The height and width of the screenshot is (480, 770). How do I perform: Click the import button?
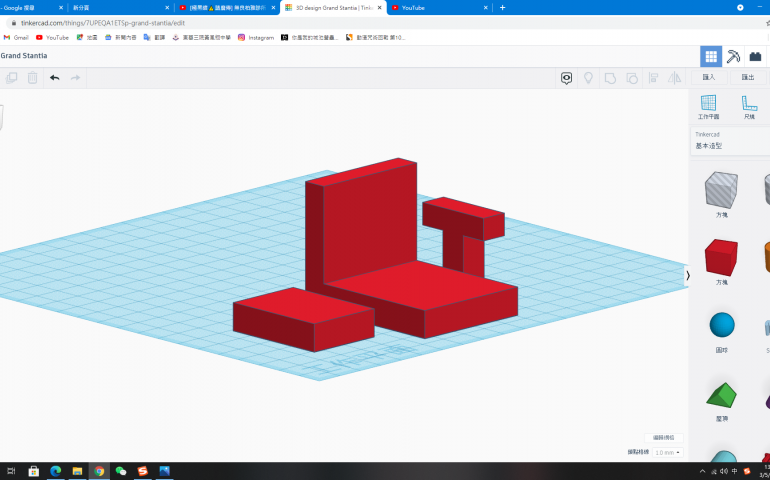point(709,77)
